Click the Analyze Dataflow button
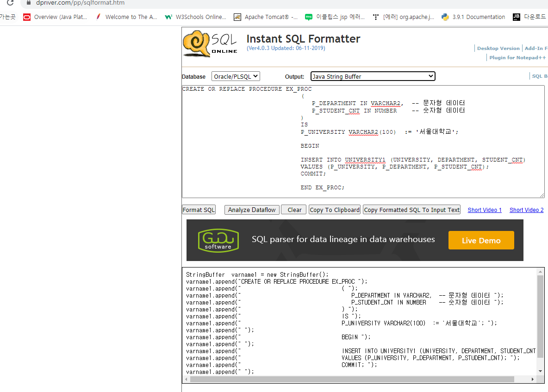 click(252, 210)
